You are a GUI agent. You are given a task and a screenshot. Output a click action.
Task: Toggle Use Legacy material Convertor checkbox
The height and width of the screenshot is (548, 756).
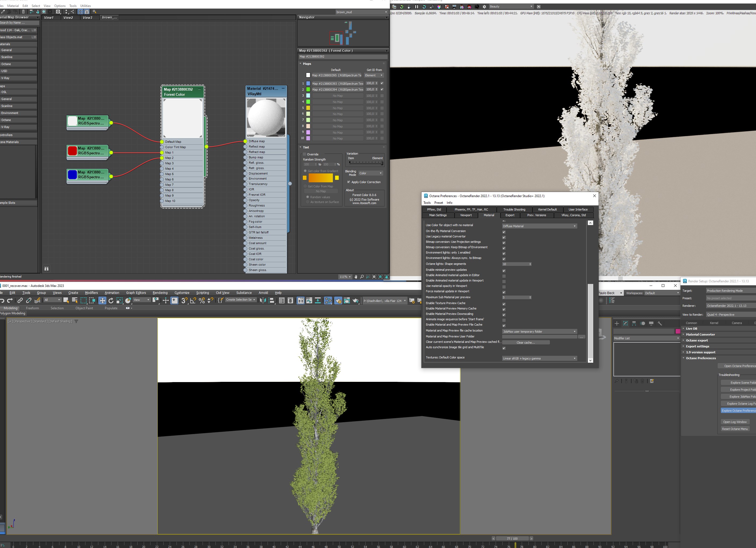504,237
